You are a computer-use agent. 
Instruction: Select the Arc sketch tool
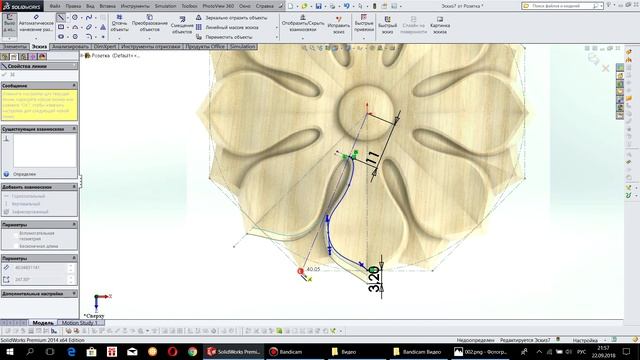(x=75, y=27)
